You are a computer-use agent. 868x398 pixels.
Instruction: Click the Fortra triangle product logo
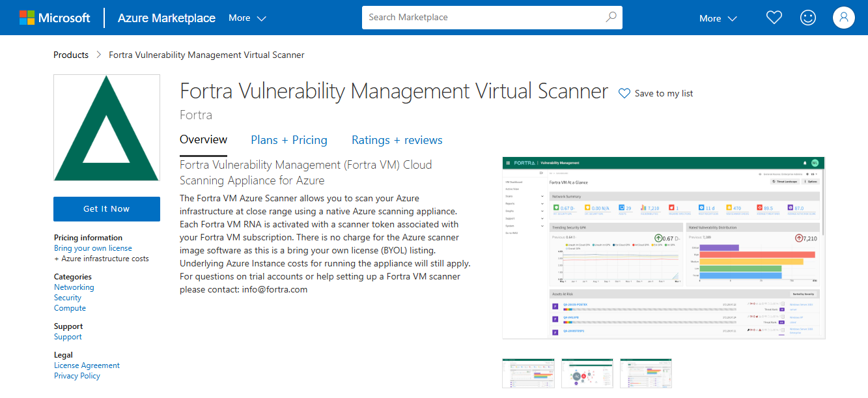(x=106, y=127)
